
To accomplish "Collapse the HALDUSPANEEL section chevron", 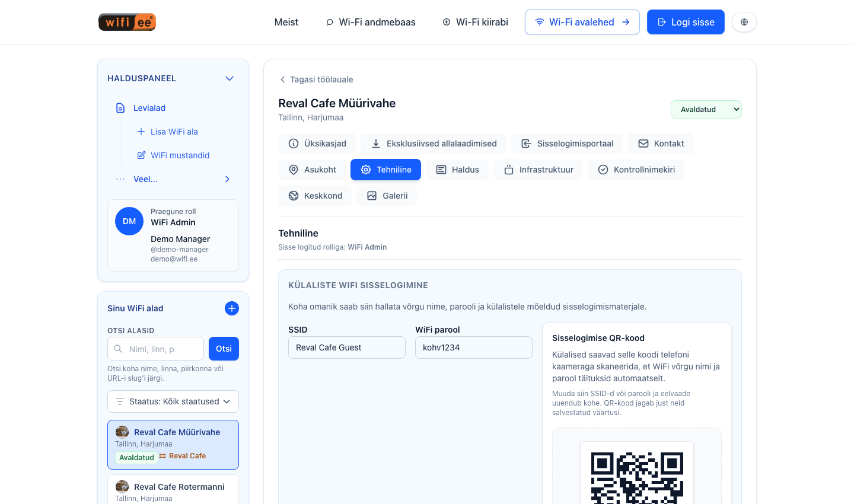I will [230, 78].
